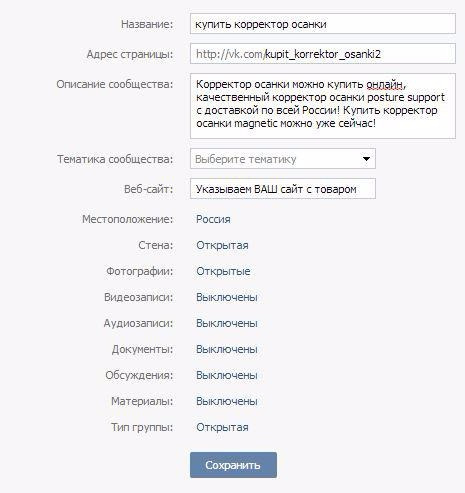Toggle Материалы setting Выключены
Viewport: 465px width, 493px height.
227,401
